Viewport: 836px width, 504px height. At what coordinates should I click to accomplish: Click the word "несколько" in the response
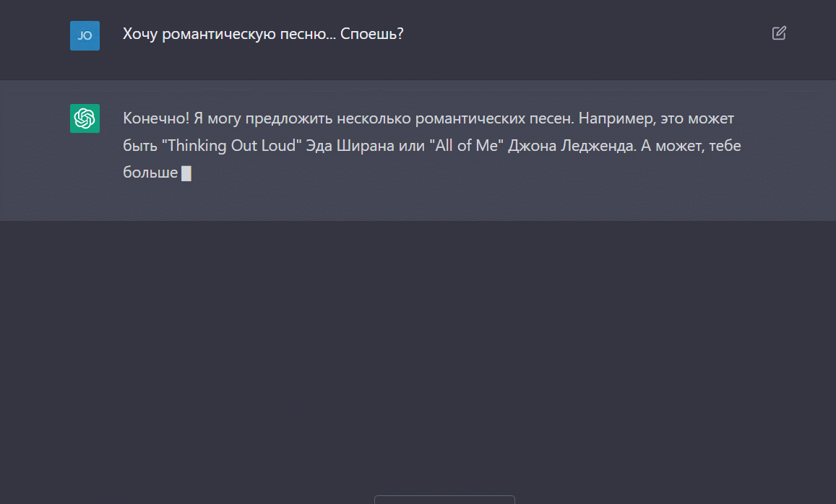(x=369, y=118)
